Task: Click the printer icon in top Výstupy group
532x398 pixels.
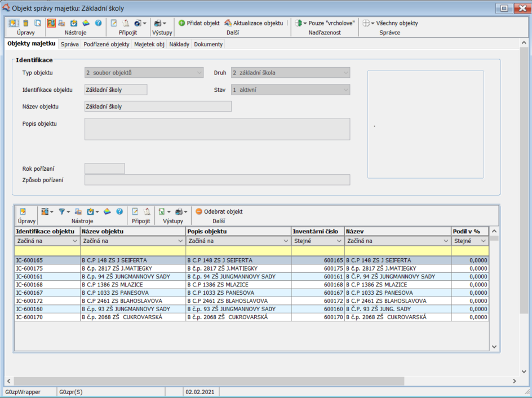Action: coord(158,23)
